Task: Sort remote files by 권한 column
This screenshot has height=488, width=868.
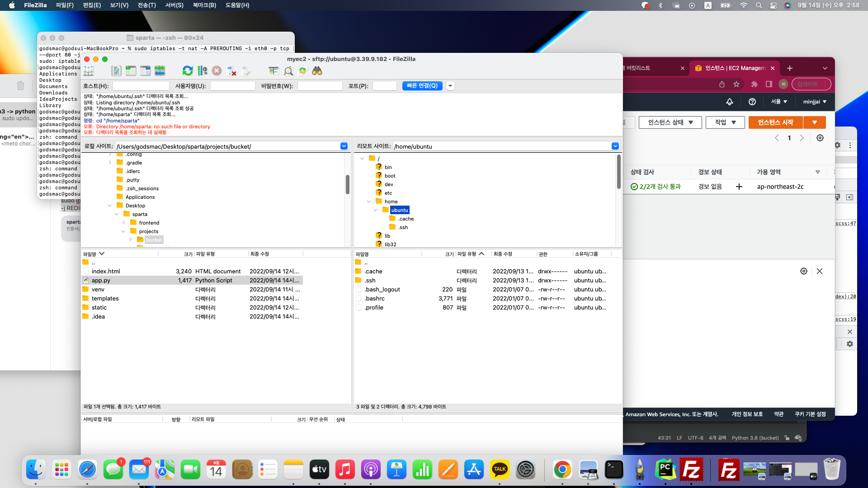Action: point(555,254)
